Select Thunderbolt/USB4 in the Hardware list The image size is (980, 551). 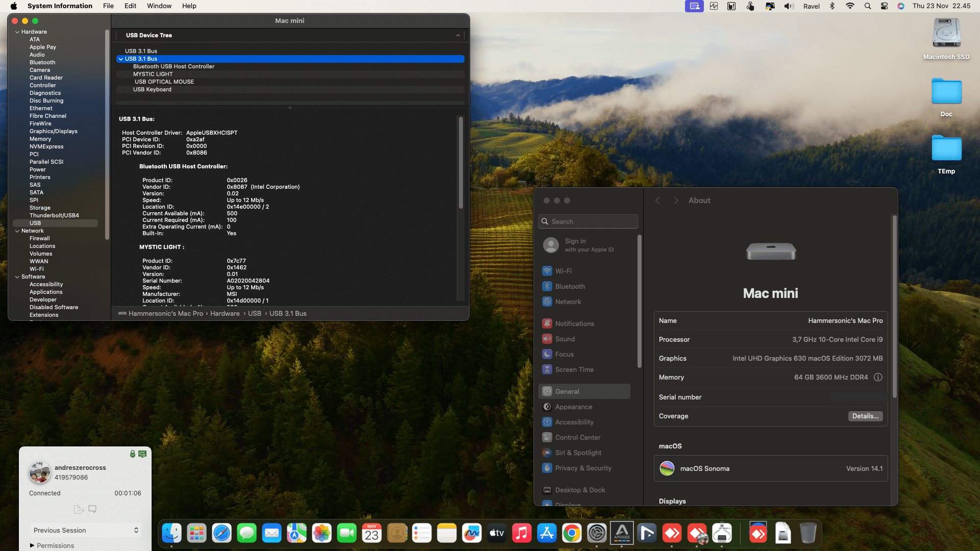pos(54,215)
